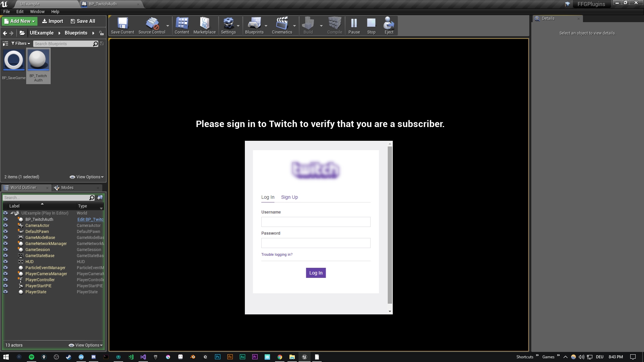Hide the GameModeBase actor in World Outliner
This screenshot has width=644, height=362.
6,237
